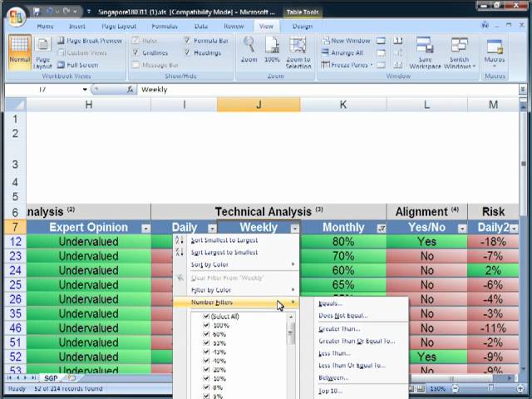
Task: Open Switch Windows dropdown
Action: 460,52
